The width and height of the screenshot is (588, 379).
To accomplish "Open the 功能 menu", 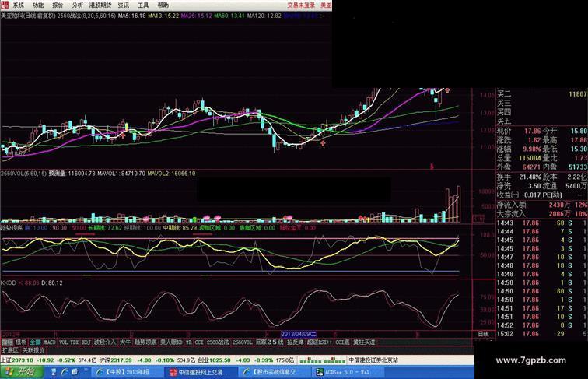I will (x=38, y=5).
